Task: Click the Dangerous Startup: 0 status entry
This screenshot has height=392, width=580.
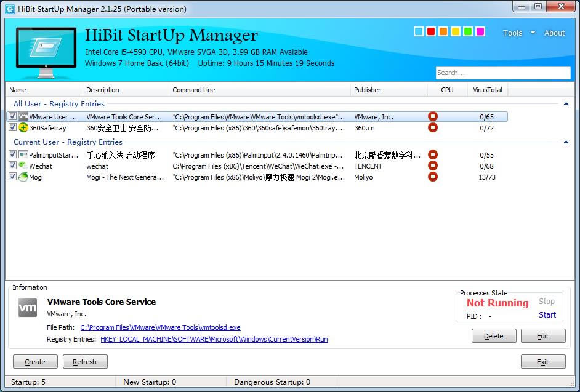Action: tap(272, 382)
